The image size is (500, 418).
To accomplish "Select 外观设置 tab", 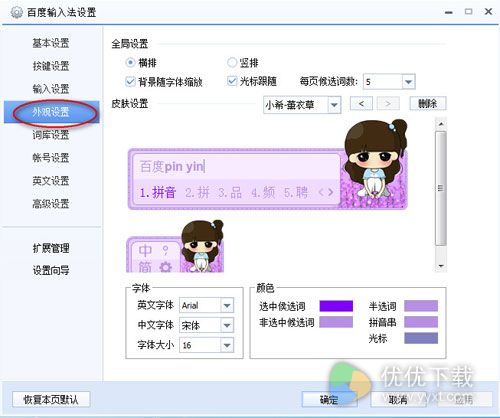I will [52, 112].
